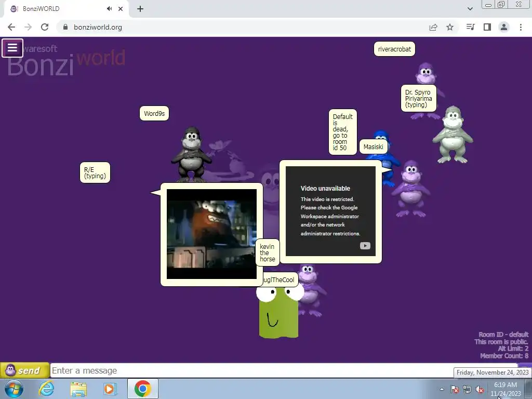Show hidden system tray icons
The width and height of the screenshot is (532, 399).
[442, 389]
